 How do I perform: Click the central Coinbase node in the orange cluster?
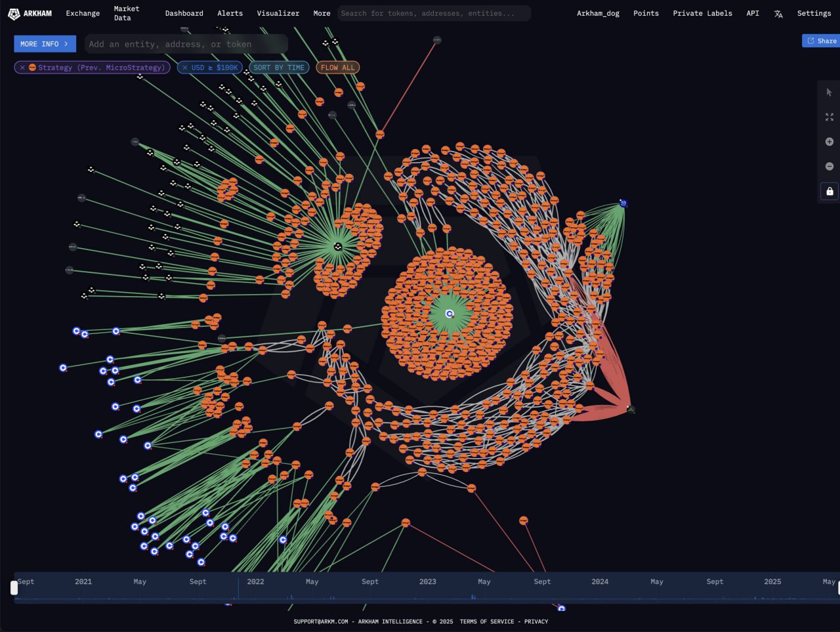pos(450,314)
